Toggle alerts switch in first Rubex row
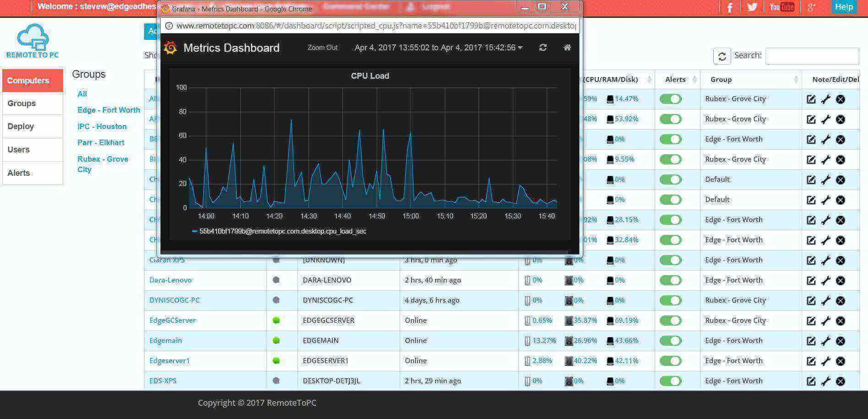Viewport: 868px width, 419px height. [x=671, y=99]
